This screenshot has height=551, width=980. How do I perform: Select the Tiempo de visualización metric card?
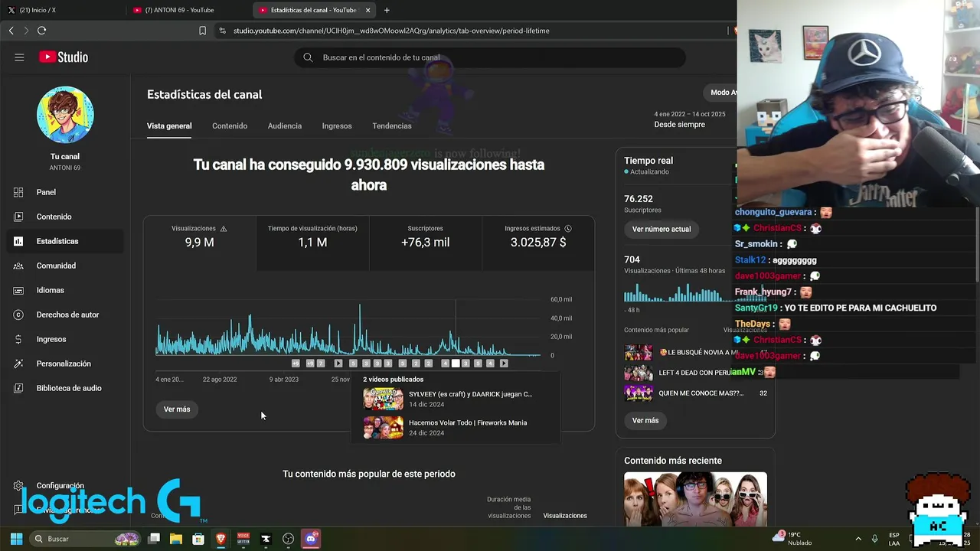(312, 243)
